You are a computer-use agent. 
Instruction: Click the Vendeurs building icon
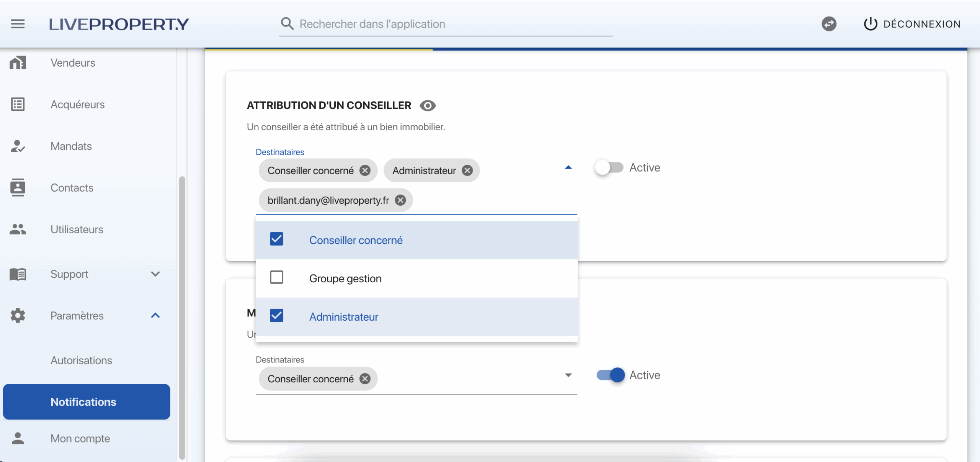coord(18,63)
